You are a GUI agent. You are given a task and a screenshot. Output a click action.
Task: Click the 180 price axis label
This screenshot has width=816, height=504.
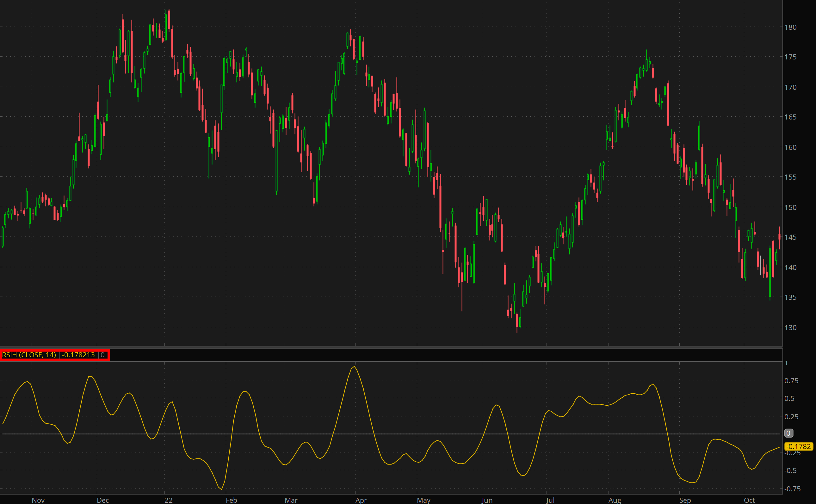coord(790,27)
